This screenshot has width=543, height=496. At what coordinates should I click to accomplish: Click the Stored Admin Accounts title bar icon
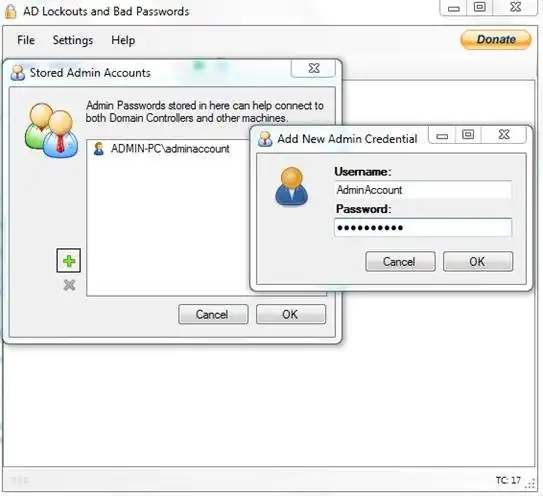[18, 72]
